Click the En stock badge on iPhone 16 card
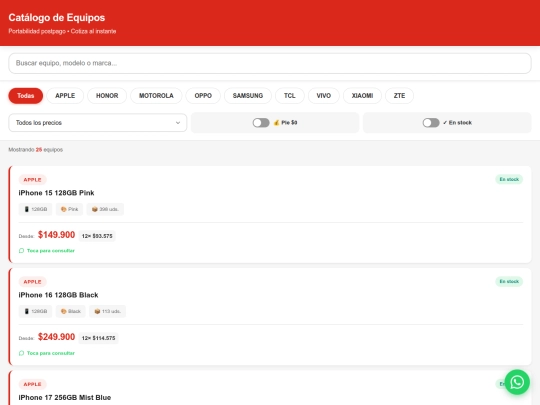The image size is (540, 405). 509,282
